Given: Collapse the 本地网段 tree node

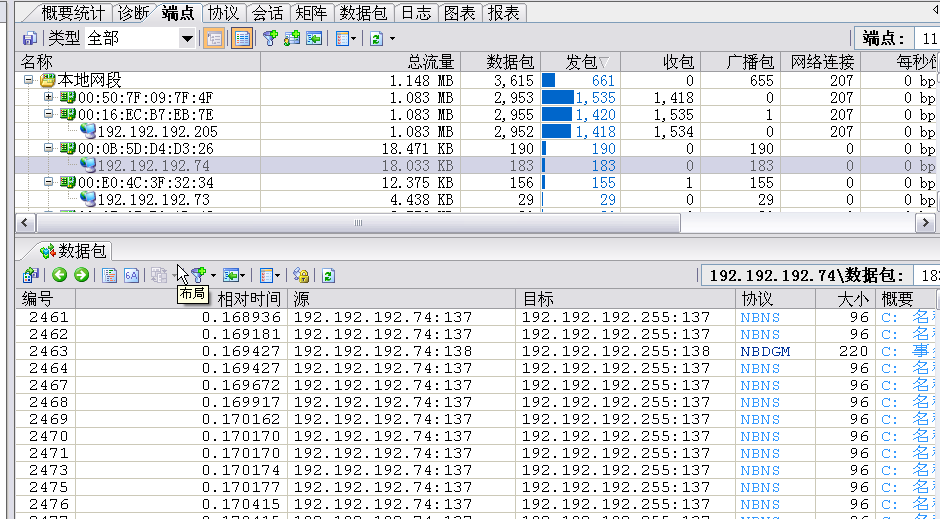Looking at the screenshot, I should [29, 80].
